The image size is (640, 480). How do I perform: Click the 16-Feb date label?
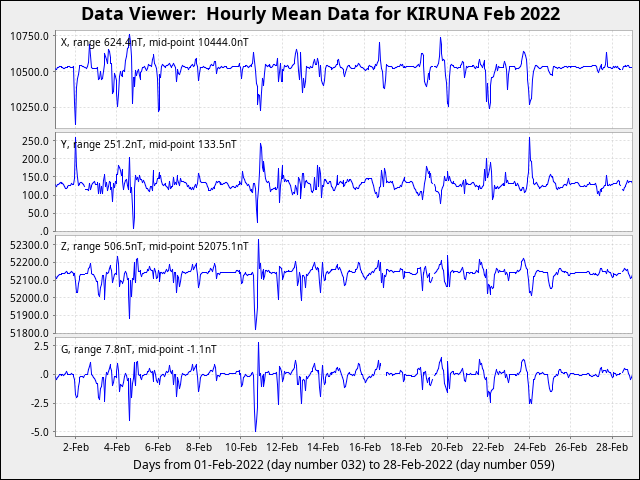click(x=364, y=447)
